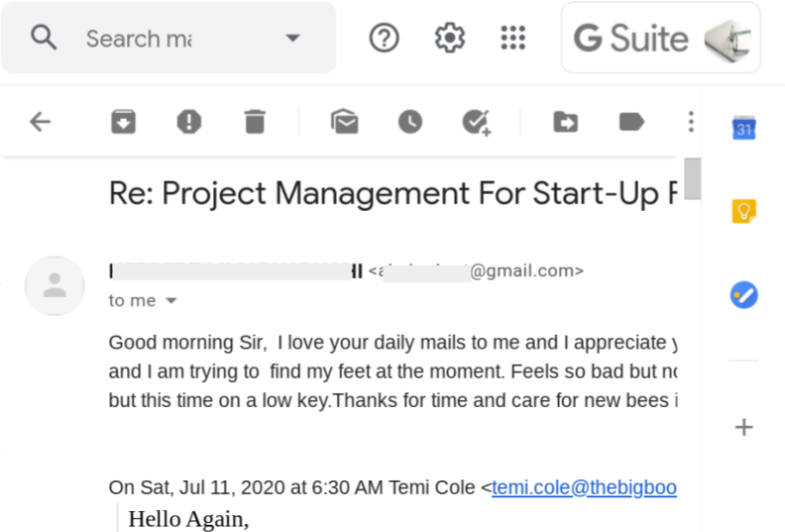Open Google Tasks side panel icon
The height and width of the screenshot is (532, 785).
[744, 295]
